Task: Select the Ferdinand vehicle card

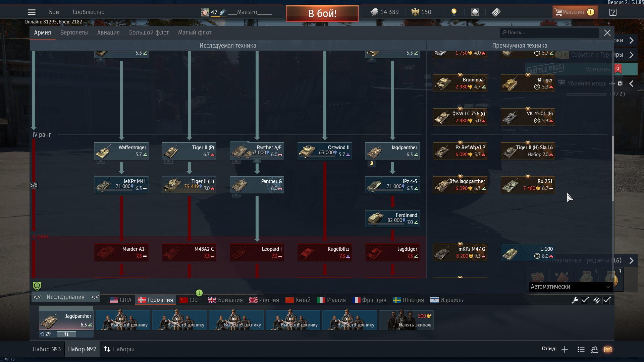Action: [392, 219]
